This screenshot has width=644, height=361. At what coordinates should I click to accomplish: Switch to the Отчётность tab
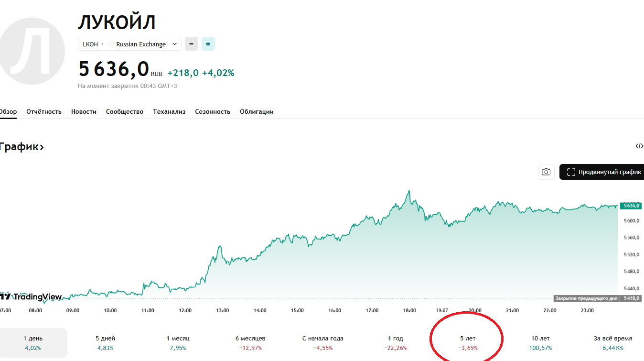(x=44, y=111)
